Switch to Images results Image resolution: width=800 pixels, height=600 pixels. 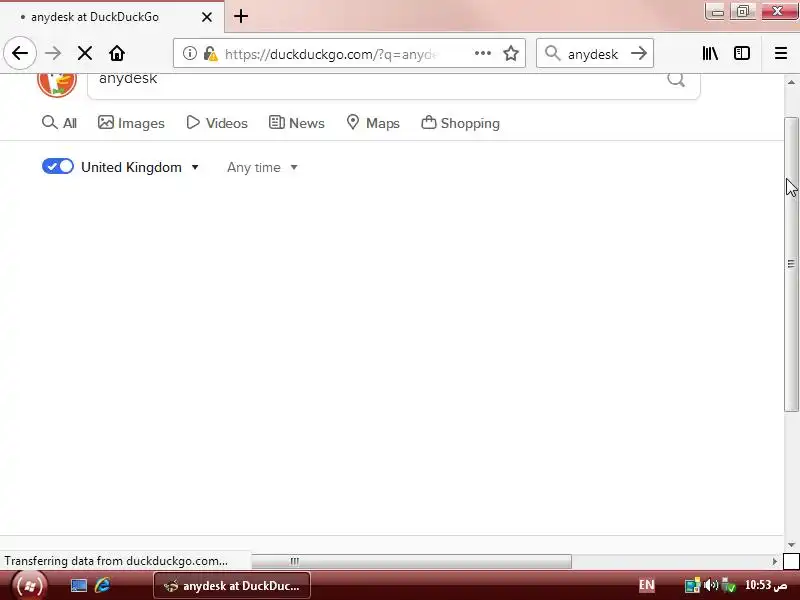[131, 123]
